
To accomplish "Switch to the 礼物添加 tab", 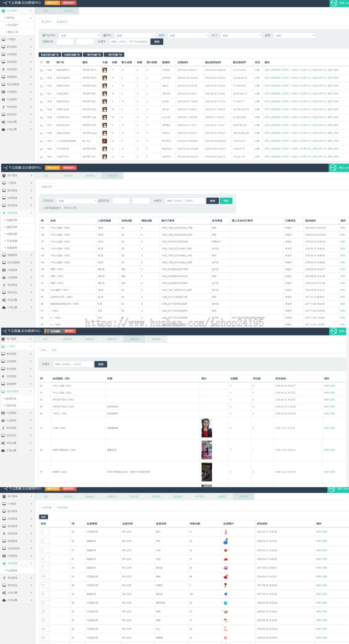I will [62, 508].
